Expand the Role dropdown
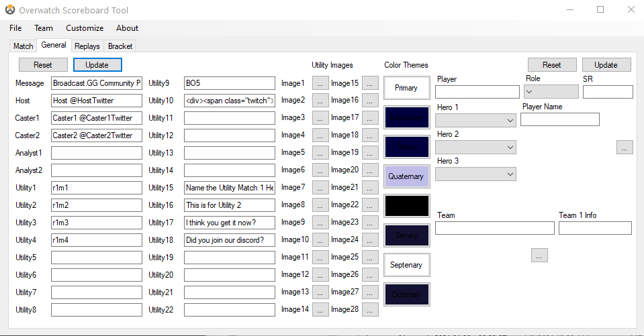This screenshot has height=336, width=644. pyautogui.click(x=551, y=92)
